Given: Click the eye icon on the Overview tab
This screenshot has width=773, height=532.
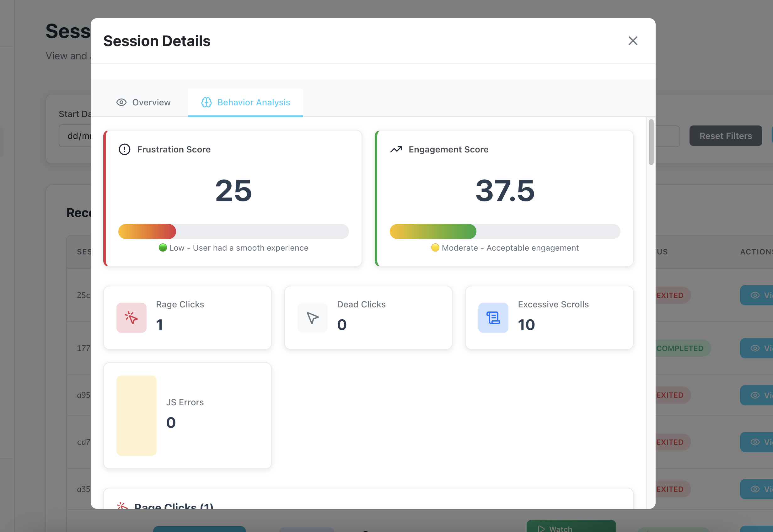Looking at the screenshot, I should click(121, 102).
